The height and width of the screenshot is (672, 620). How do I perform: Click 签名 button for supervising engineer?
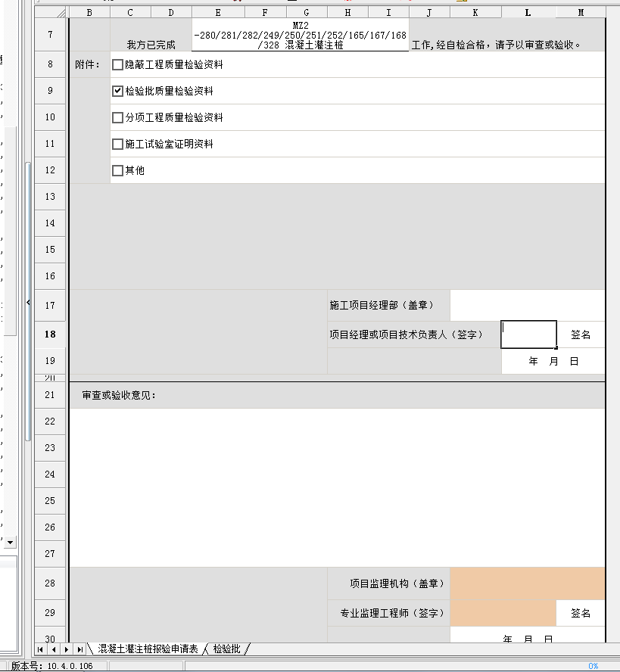point(581,613)
